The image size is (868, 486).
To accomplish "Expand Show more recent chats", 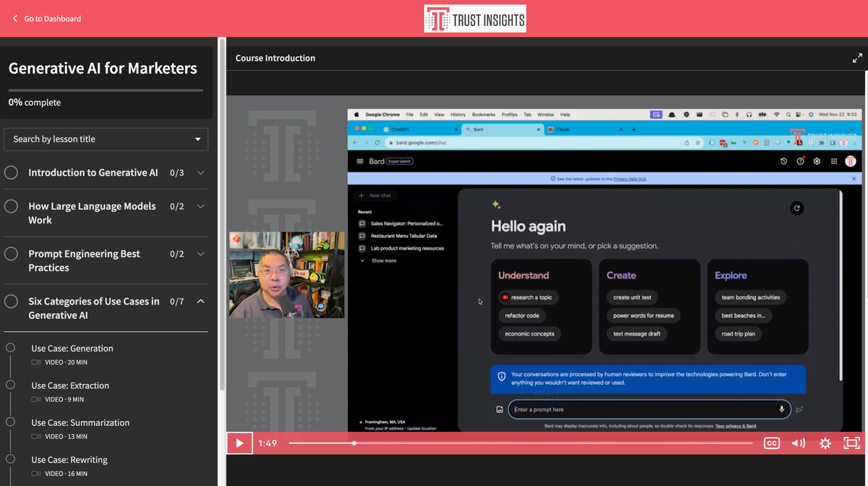I will coord(378,260).
